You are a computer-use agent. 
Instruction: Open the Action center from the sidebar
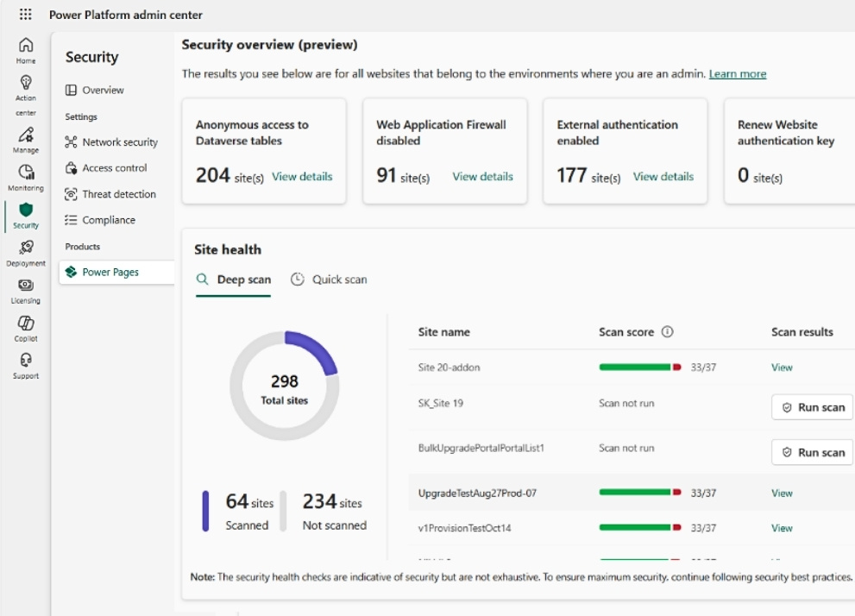click(25, 86)
